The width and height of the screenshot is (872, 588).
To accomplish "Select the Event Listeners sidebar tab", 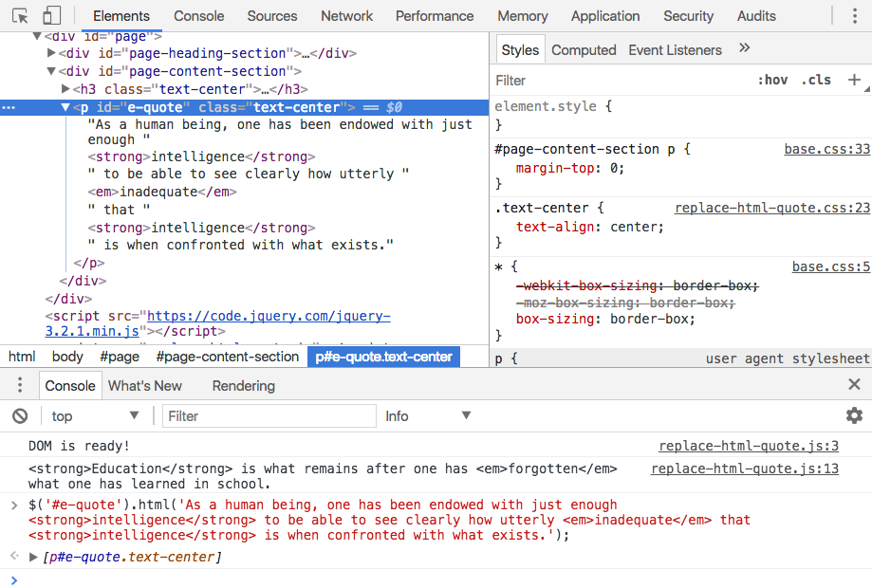I will (x=675, y=50).
